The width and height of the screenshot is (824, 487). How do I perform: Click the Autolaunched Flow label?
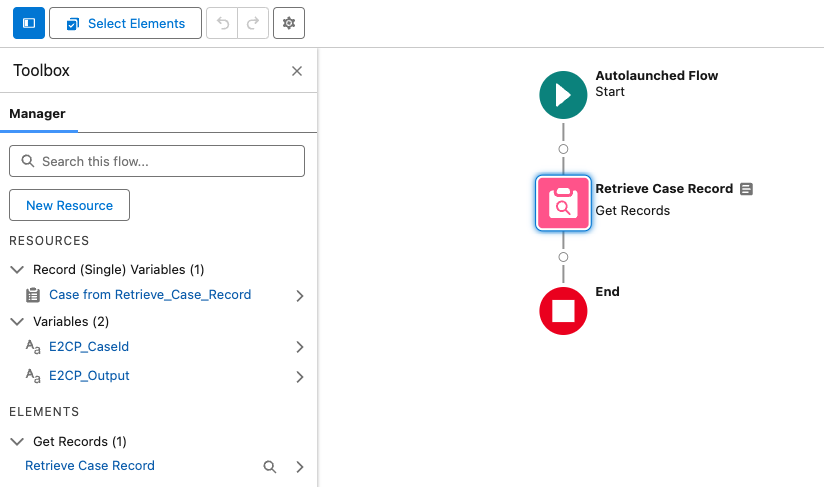tap(657, 76)
